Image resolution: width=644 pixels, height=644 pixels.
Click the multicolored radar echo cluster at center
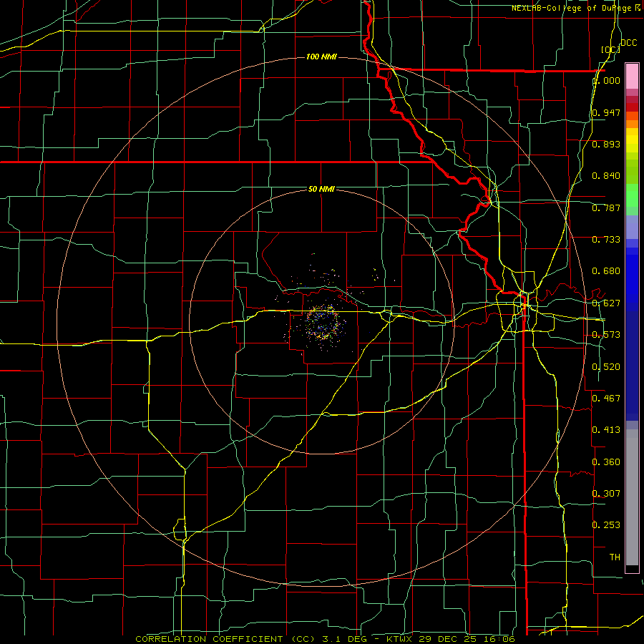(323, 323)
